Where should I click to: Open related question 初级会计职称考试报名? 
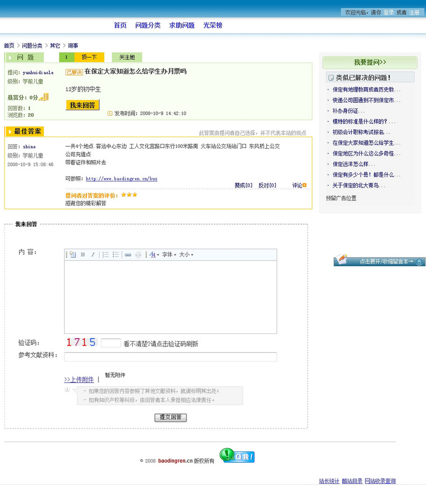point(361,132)
